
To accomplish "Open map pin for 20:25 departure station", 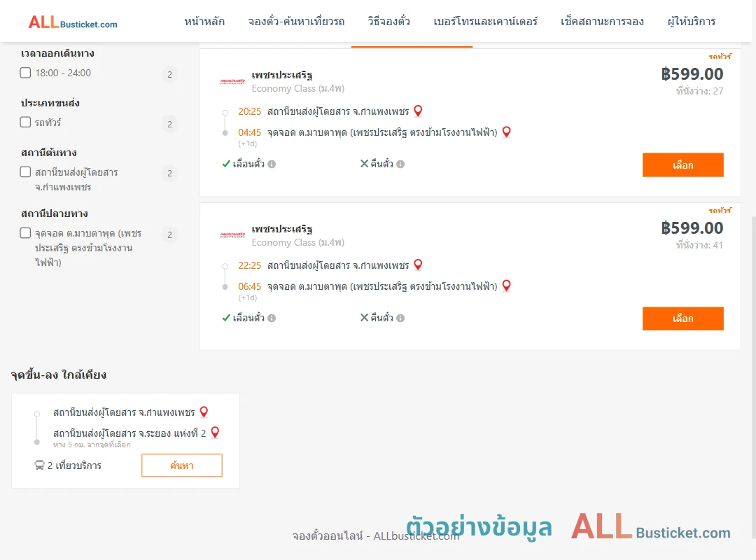I will [418, 111].
